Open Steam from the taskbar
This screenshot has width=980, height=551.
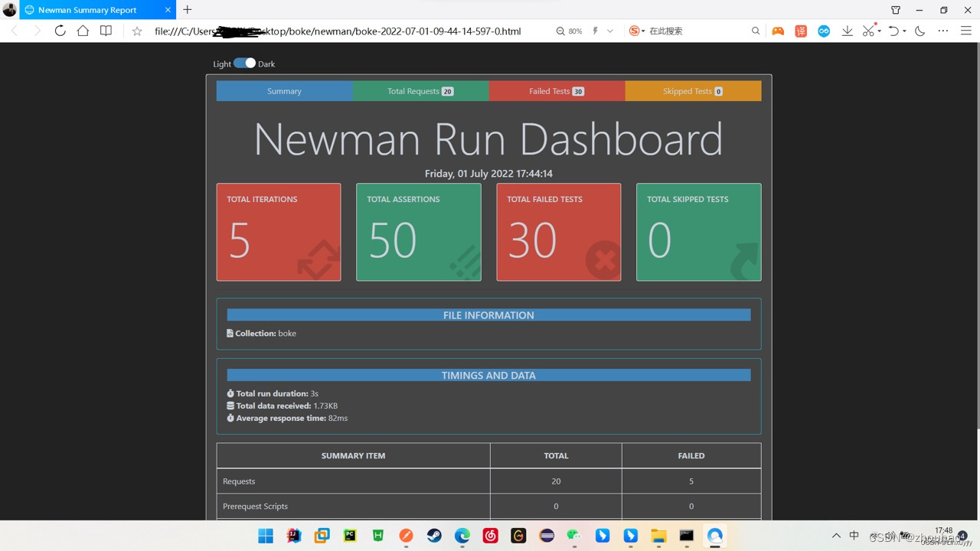tap(434, 536)
